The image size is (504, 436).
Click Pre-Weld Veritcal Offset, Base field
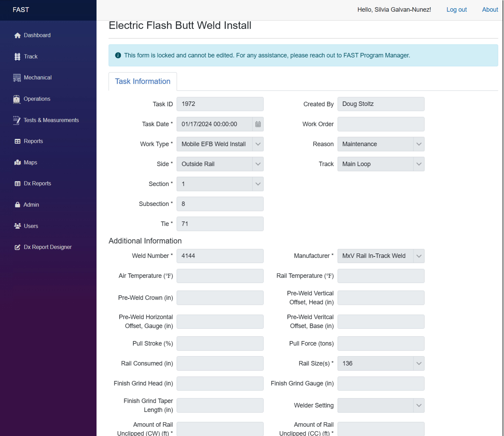point(381,322)
